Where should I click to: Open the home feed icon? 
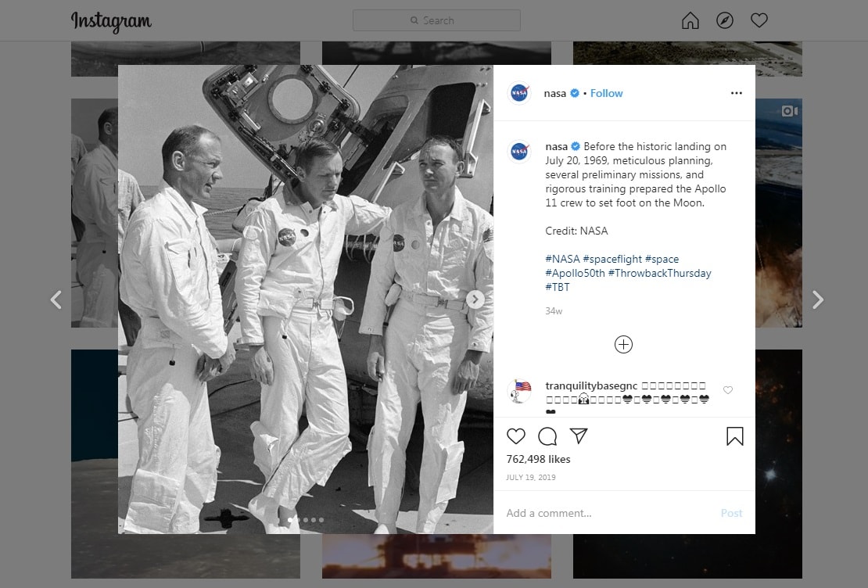point(690,21)
